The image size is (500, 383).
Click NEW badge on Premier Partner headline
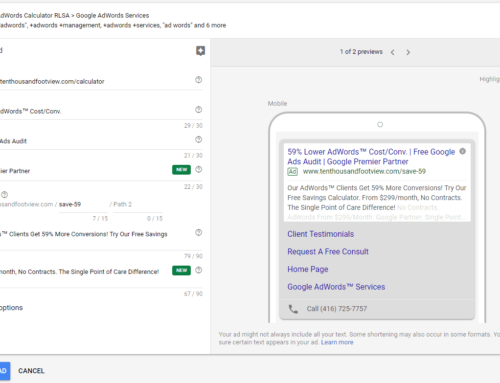coord(181,170)
